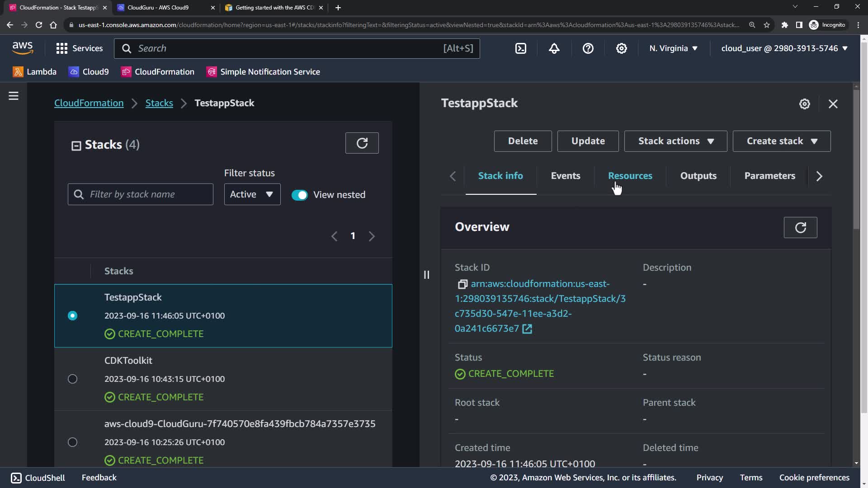Go to Stacks breadcrumb link
The width and height of the screenshot is (868, 488).
[x=159, y=103]
